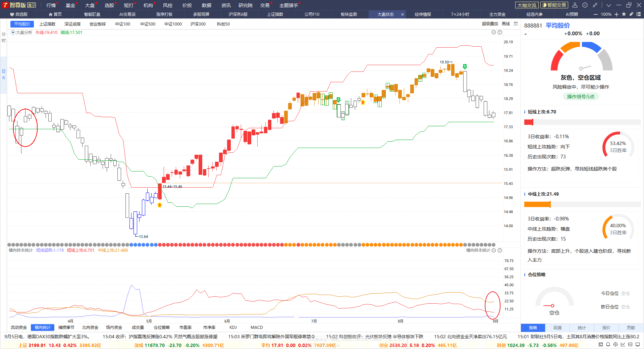Select the 上证指数 index

coord(47,24)
